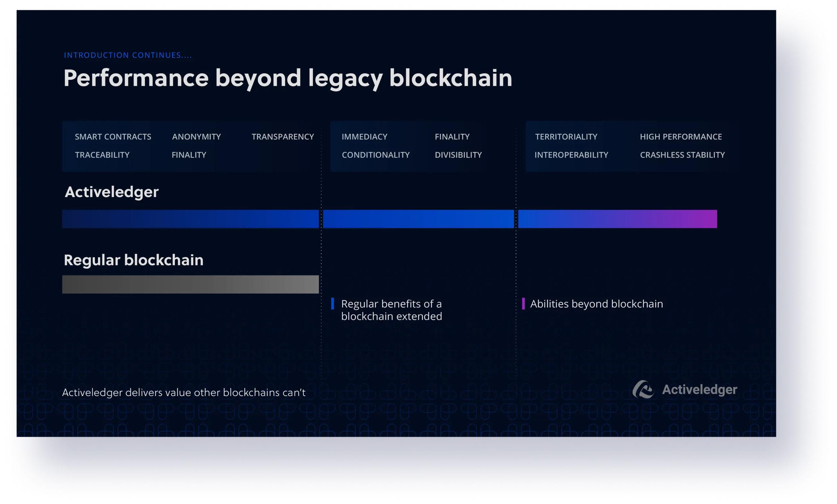Click the SMART CONTRACTS label
The height and width of the screenshot is (504, 837).
pyautogui.click(x=113, y=137)
